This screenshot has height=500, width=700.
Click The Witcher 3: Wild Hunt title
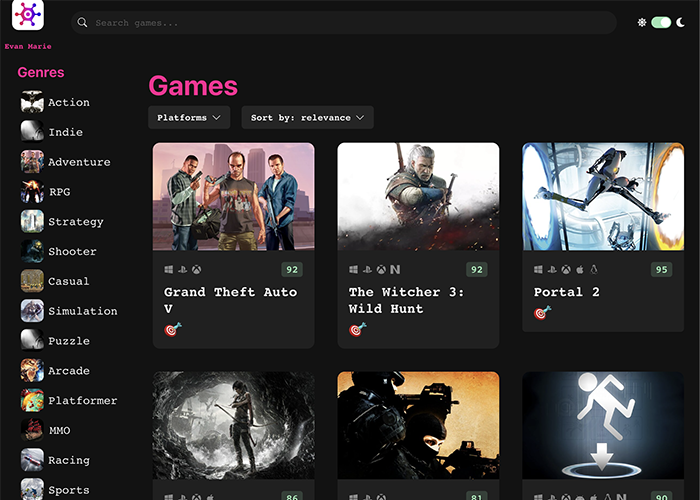pos(406,300)
